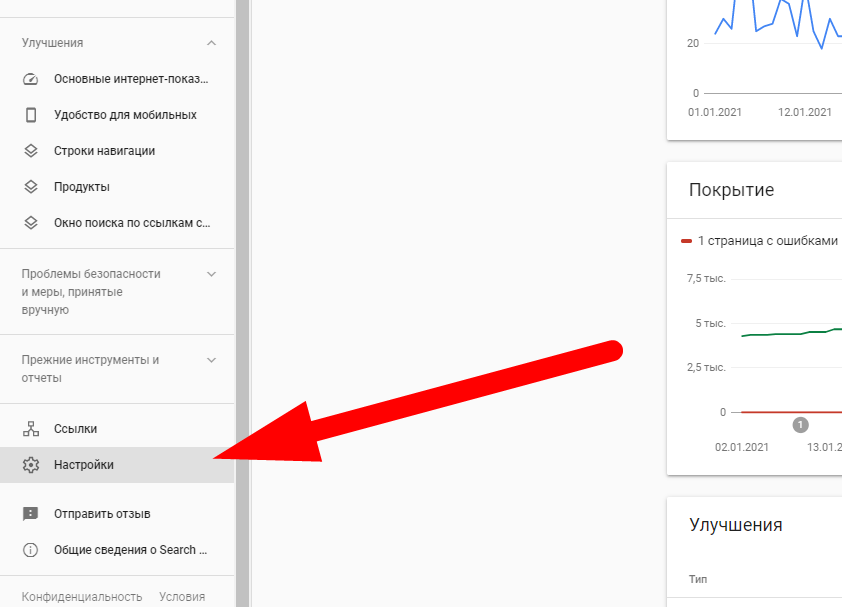Click the sidebar vertical scrollbar
The height and width of the screenshot is (607, 842).
click(242, 304)
